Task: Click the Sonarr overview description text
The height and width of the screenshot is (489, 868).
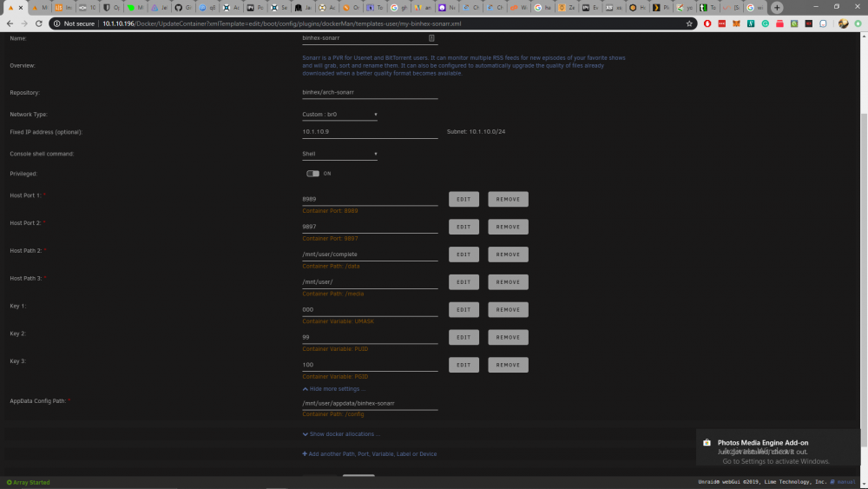Action: point(464,65)
